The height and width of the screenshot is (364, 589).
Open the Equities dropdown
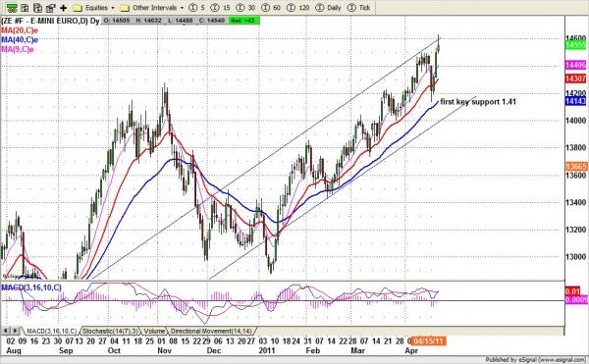(99, 8)
